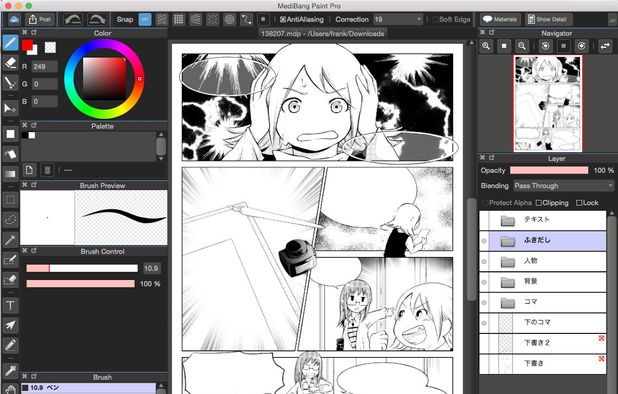Click the R color value field
The height and width of the screenshot is (394, 618).
click(45, 67)
